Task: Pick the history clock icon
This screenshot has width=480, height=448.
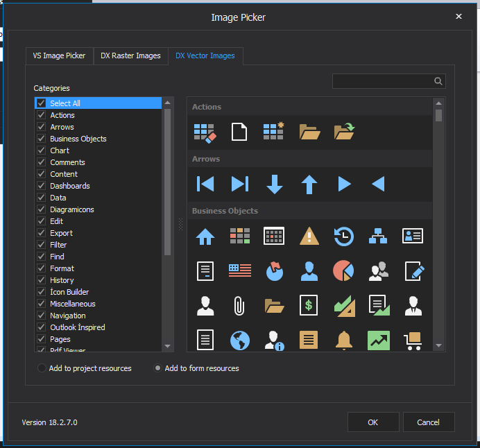Action: pos(344,236)
